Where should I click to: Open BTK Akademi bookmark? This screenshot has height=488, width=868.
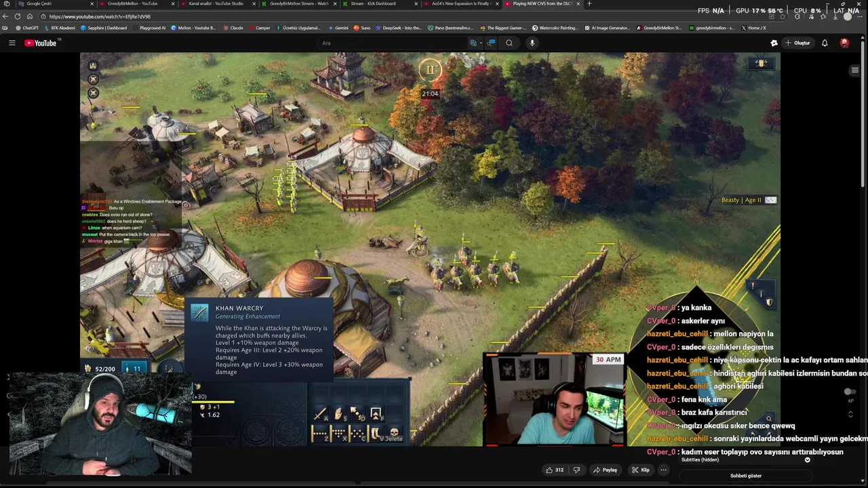click(x=59, y=28)
